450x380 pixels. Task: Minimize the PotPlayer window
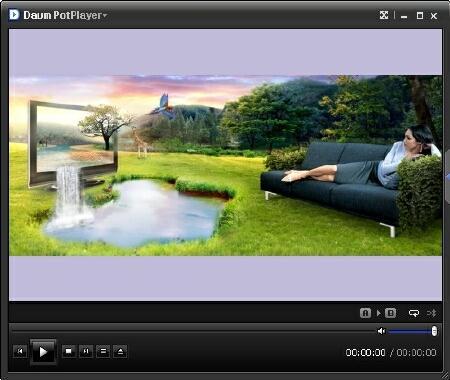tap(404, 16)
